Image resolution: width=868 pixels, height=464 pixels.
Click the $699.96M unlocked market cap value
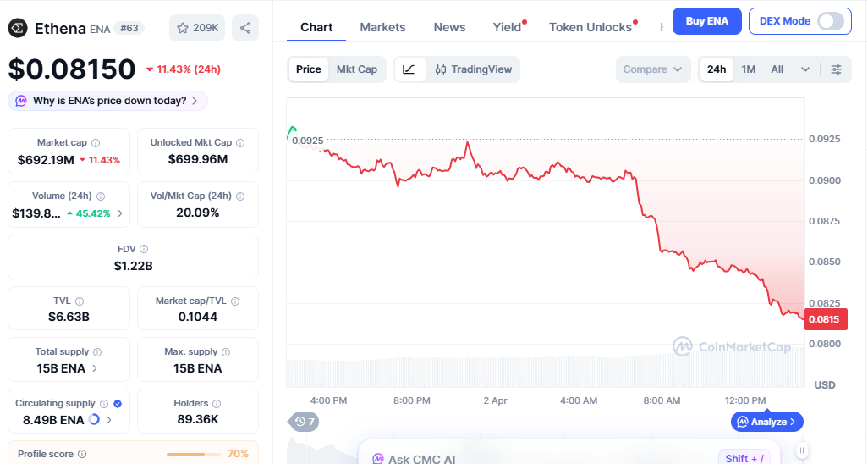(x=198, y=160)
